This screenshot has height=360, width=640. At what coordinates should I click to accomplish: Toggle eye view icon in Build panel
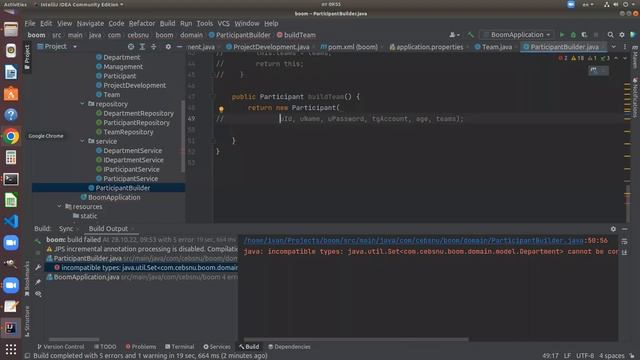tap(38, 294)
